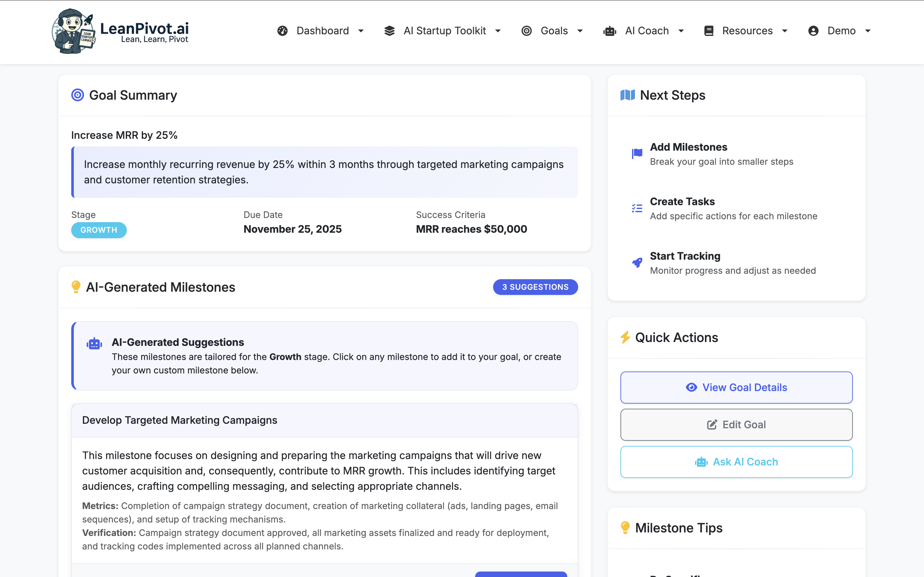Click the rocket icon next to Start Tracking
924x577 pixels.
click(637, 263)
